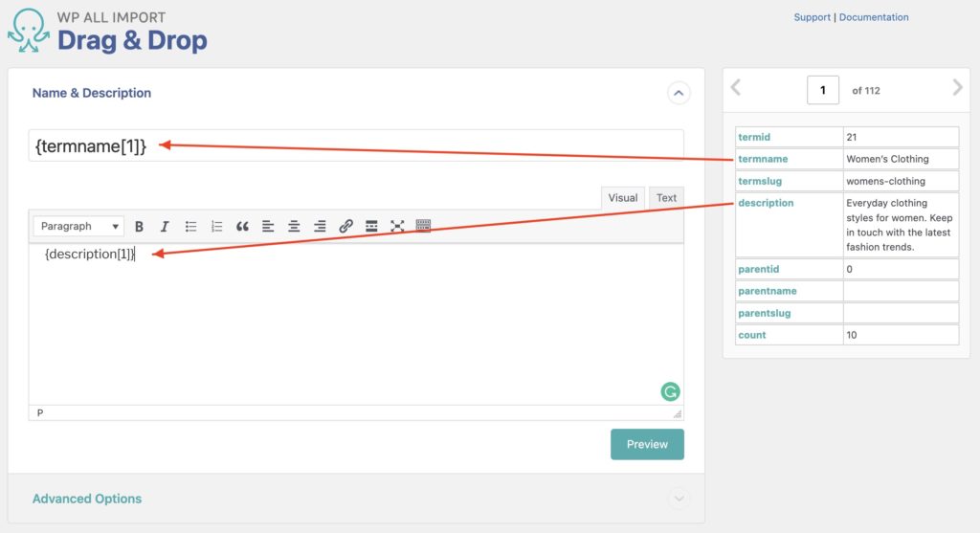Click the Name & Description heading
The width and height of the screenshot is (980, 533).
[92, 93]
